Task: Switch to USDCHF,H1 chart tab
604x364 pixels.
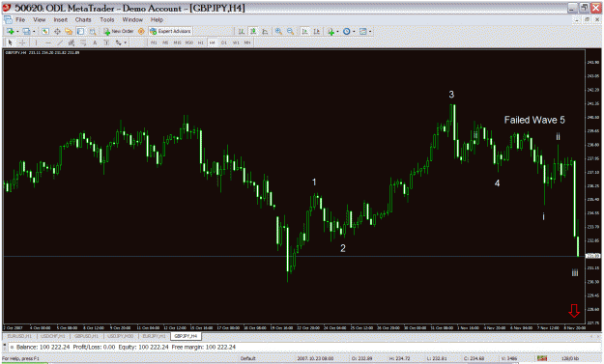Action: point(52,336)
